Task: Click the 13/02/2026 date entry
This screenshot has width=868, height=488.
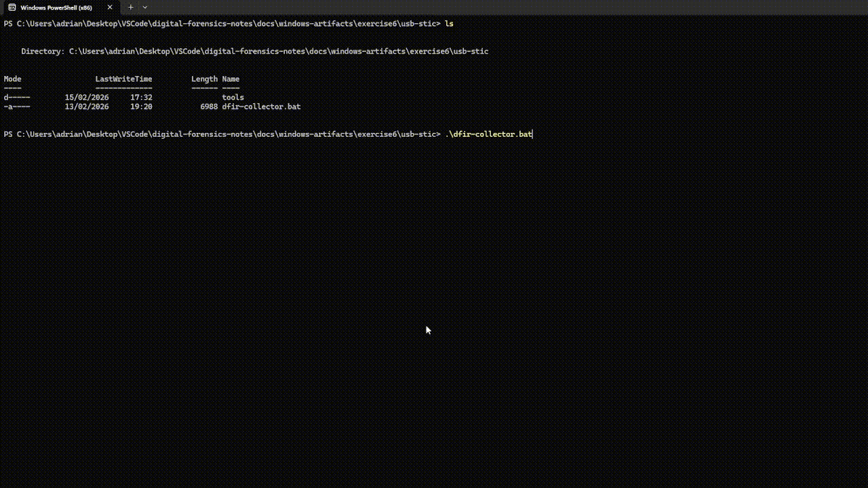Action: pyautogui.click(x=87, y=107)
